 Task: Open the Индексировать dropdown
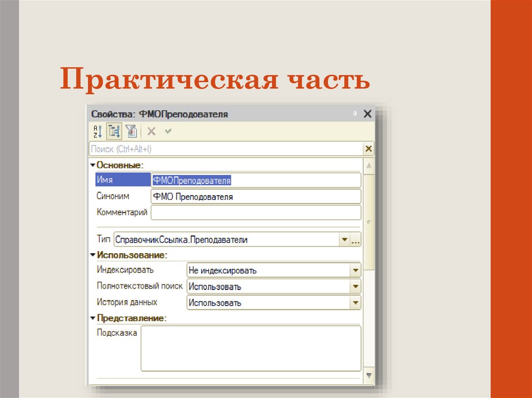(356, 270)
